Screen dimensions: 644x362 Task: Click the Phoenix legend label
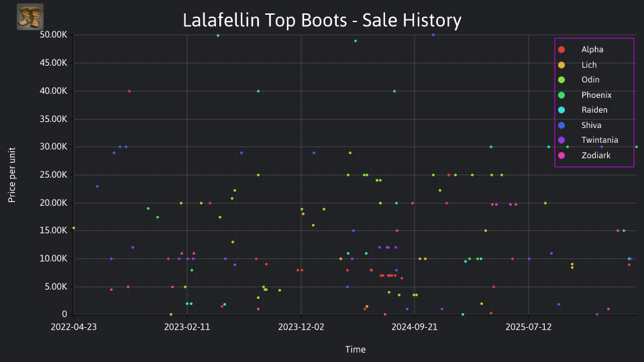tap(596, 95)
